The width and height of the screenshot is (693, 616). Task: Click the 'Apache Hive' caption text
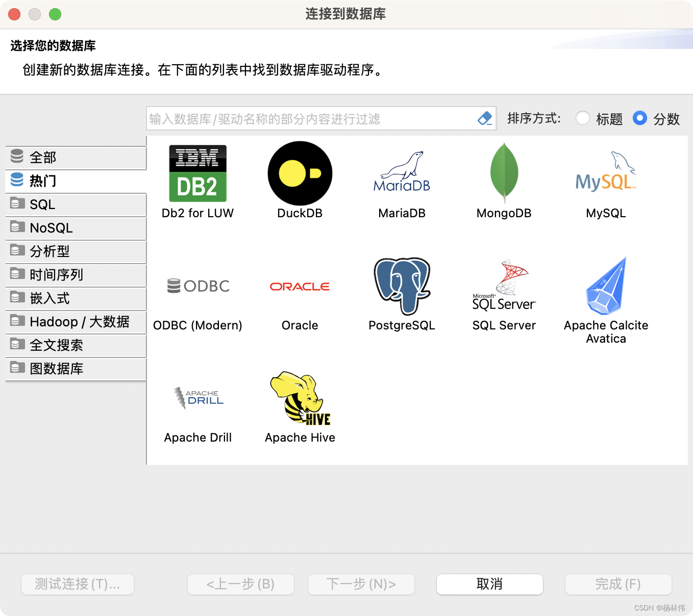coord(300,438)
